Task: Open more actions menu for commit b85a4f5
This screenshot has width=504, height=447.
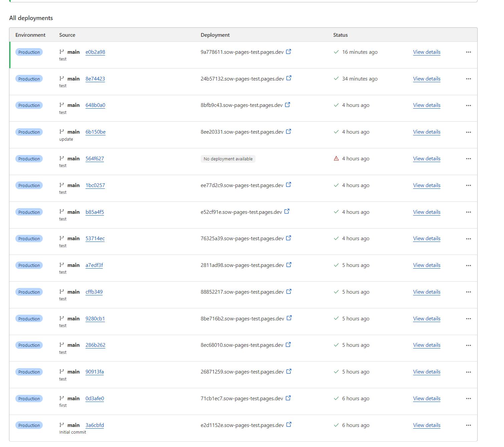Action: pos(469,212)
